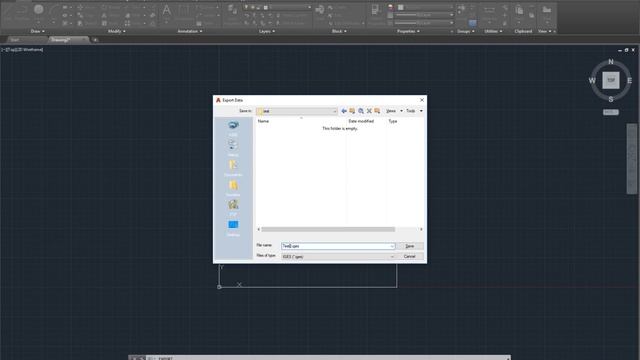Expand the Utilities panel flyout
The height and width of the screenshot is (360, 640).
493,31
